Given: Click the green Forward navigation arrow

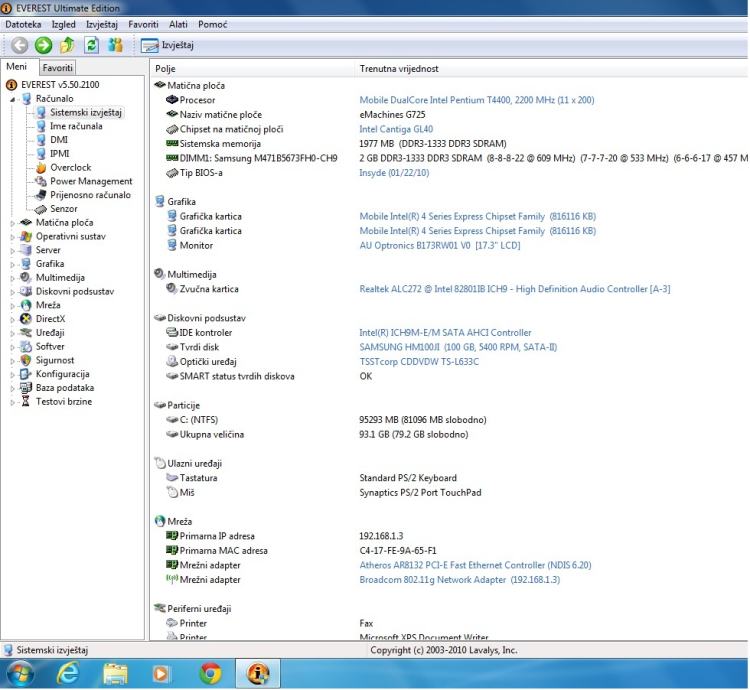Looking at the screenshot, I should (x=43, y=45).
